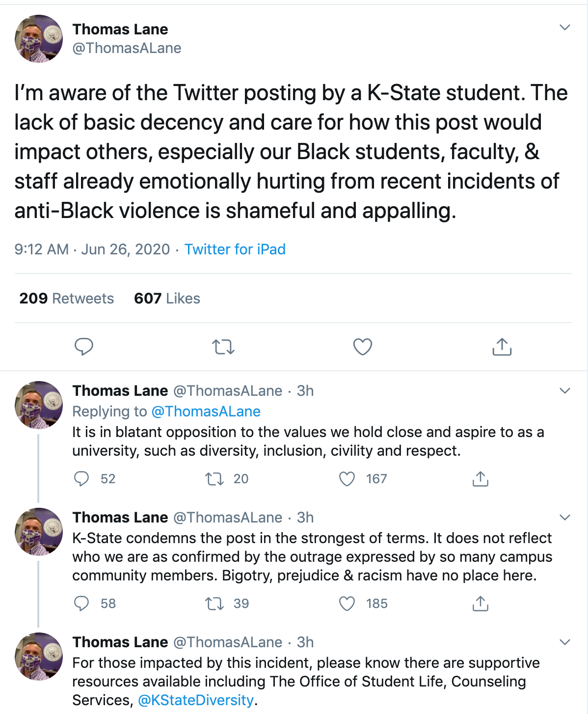This screenshot has height=714, width=588.
Task: Retweet the reply showing 39 retweets
Action: pos(214,604)
